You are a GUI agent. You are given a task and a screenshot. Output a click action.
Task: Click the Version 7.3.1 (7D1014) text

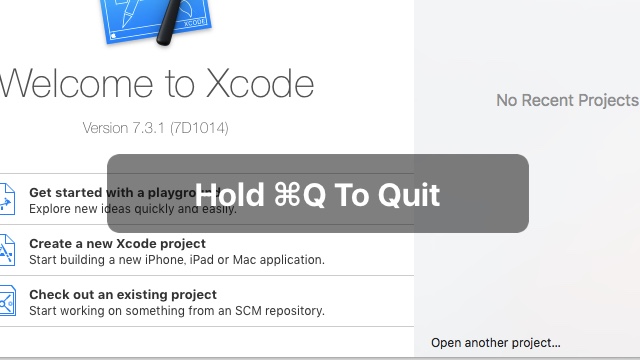click(x=156, y=128)
